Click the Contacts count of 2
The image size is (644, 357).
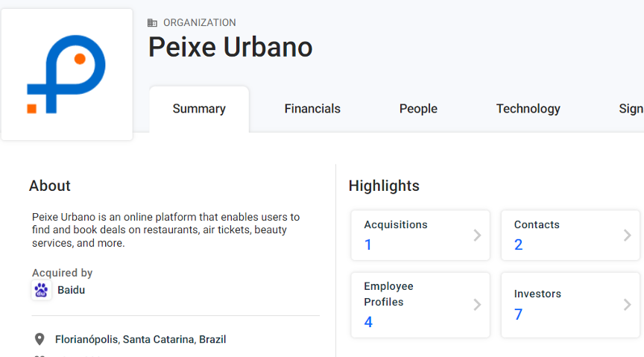(x=519, y=245)
